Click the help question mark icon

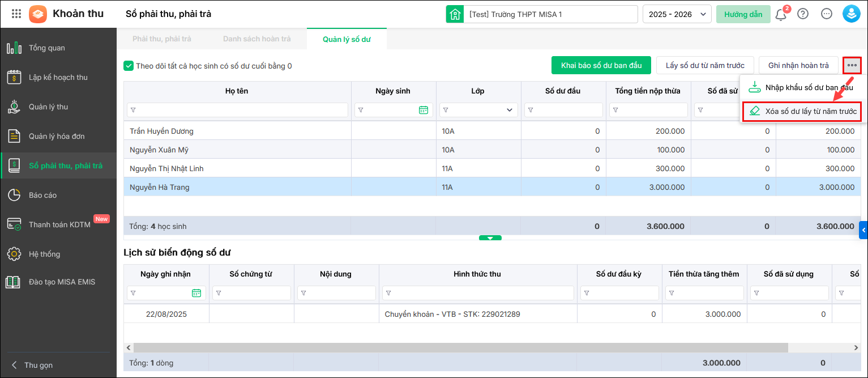point(803,14)
